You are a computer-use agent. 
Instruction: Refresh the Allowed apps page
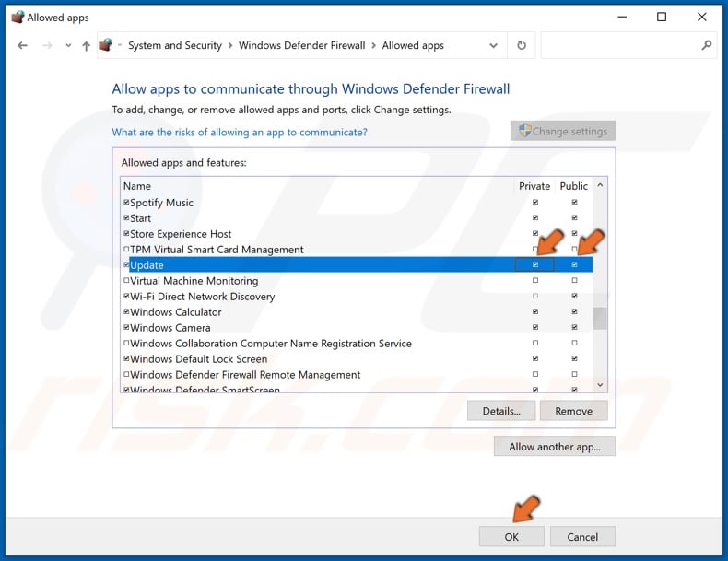point(522,45)
